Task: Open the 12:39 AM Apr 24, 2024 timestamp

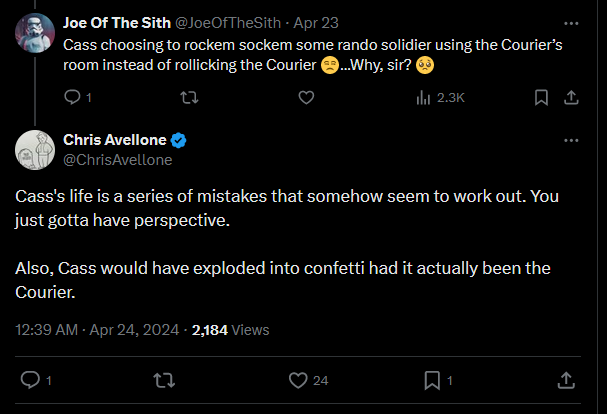Action: (x=95, y=329)
